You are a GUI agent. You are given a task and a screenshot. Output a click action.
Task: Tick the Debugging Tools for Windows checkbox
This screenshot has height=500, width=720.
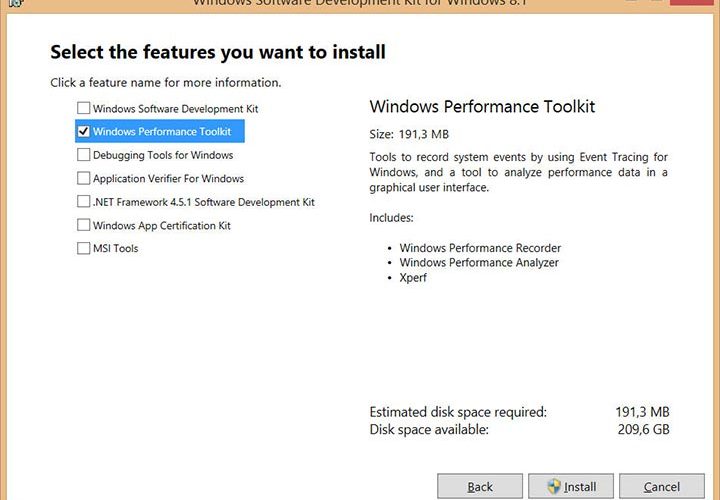83,155
